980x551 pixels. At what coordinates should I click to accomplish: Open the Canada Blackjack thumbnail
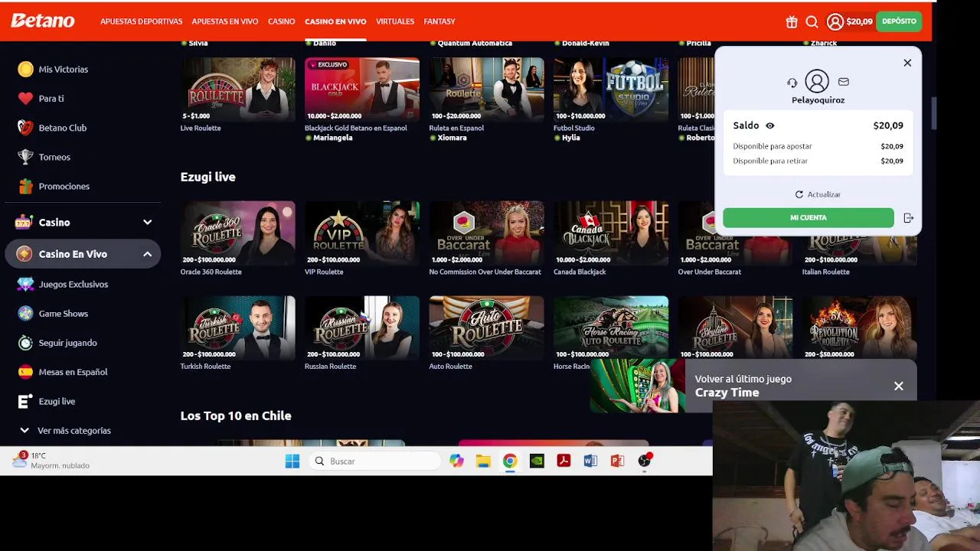click(x=611, y=233)
